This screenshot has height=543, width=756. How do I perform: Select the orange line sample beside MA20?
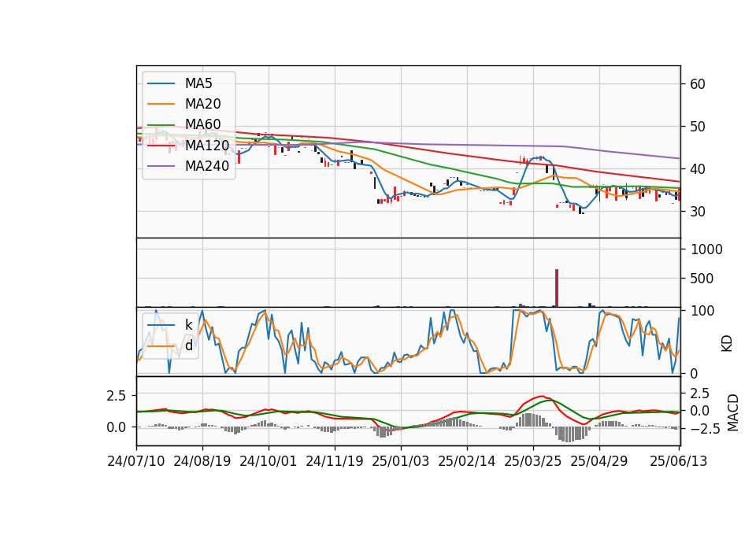(x=161, y=104)
